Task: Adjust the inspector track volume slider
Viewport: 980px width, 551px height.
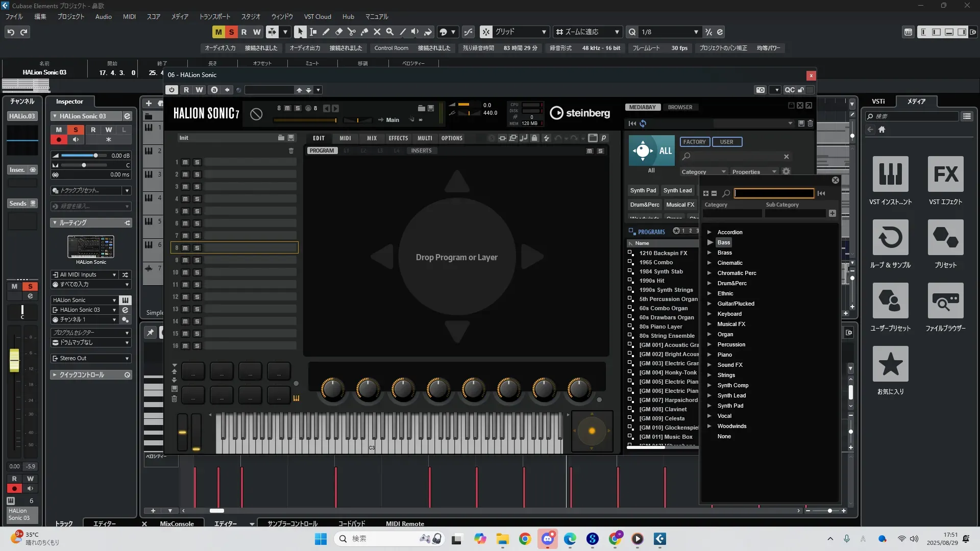Action: tap(95, 156)
